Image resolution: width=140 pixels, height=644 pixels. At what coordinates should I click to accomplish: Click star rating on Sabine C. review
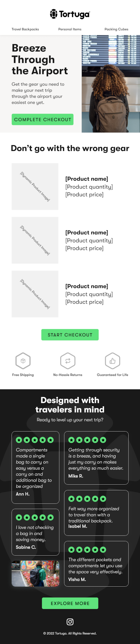click(35, 517)
